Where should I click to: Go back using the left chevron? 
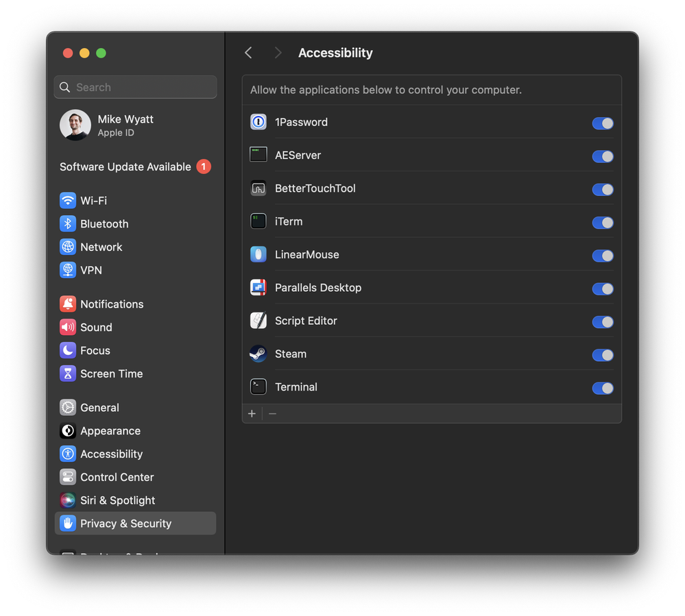248,53
